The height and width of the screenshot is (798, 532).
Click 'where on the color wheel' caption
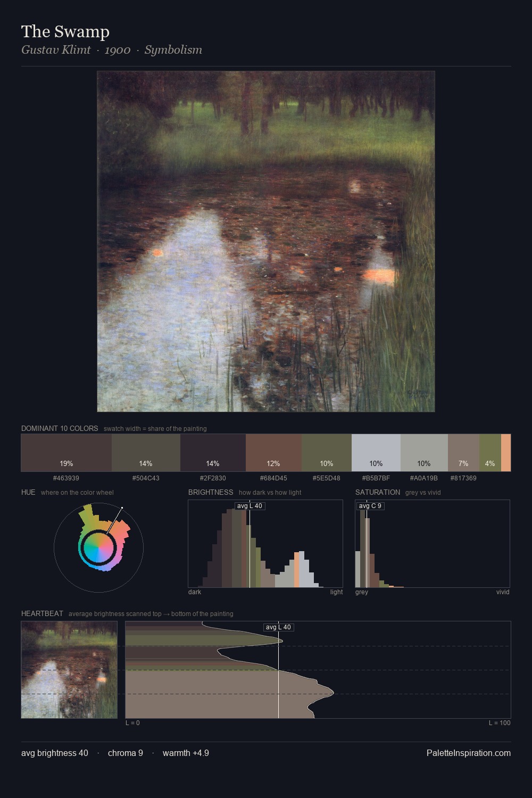click(77, 493)
